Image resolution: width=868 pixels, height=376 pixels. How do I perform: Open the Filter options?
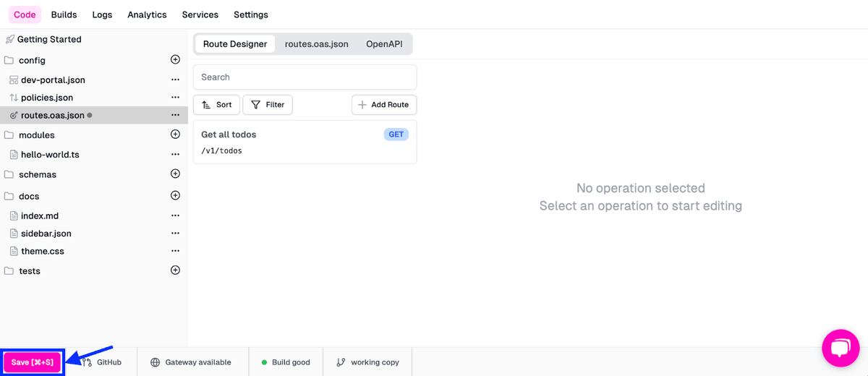[x=268, y=105]
